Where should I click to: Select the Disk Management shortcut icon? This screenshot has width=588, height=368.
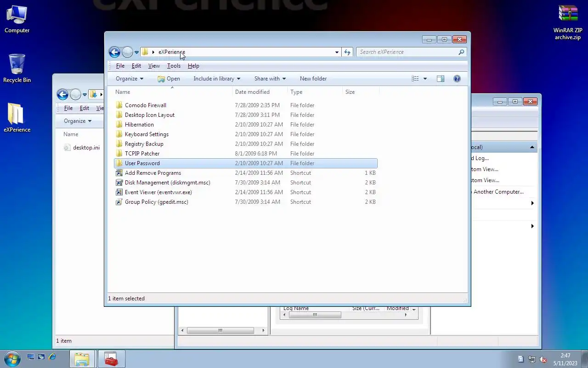tap(119, 183)
